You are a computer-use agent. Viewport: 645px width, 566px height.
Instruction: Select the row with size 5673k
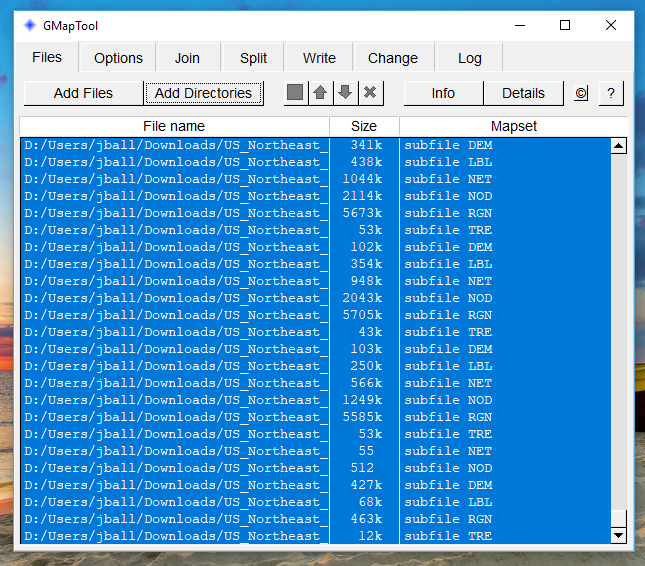click(x=316, y=213)
